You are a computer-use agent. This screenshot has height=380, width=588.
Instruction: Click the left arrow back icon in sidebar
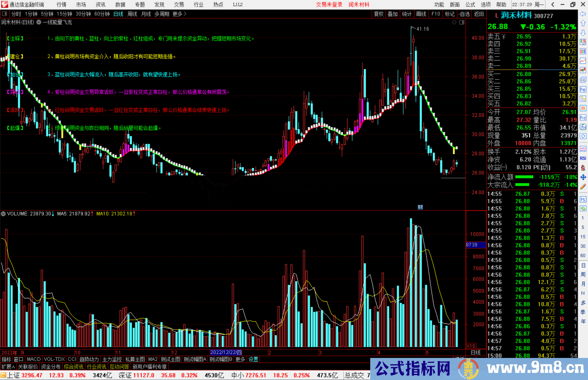point(583,14)
